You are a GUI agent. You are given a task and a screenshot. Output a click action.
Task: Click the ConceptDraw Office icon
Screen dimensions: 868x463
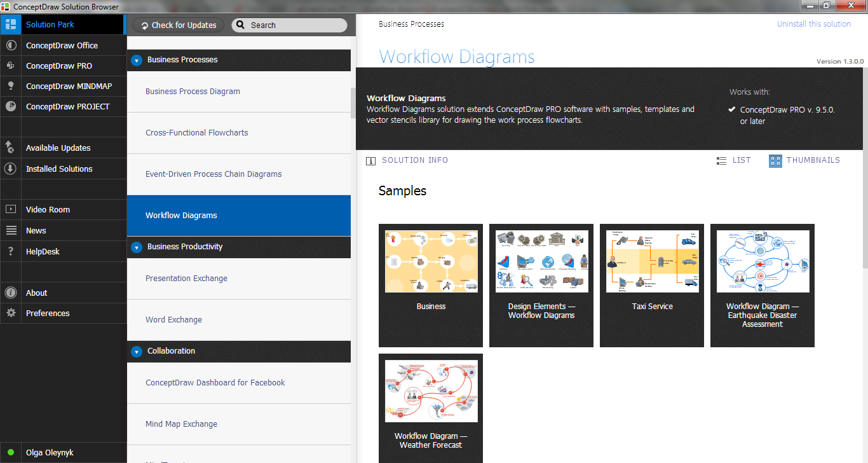click(x=10, y=45)
